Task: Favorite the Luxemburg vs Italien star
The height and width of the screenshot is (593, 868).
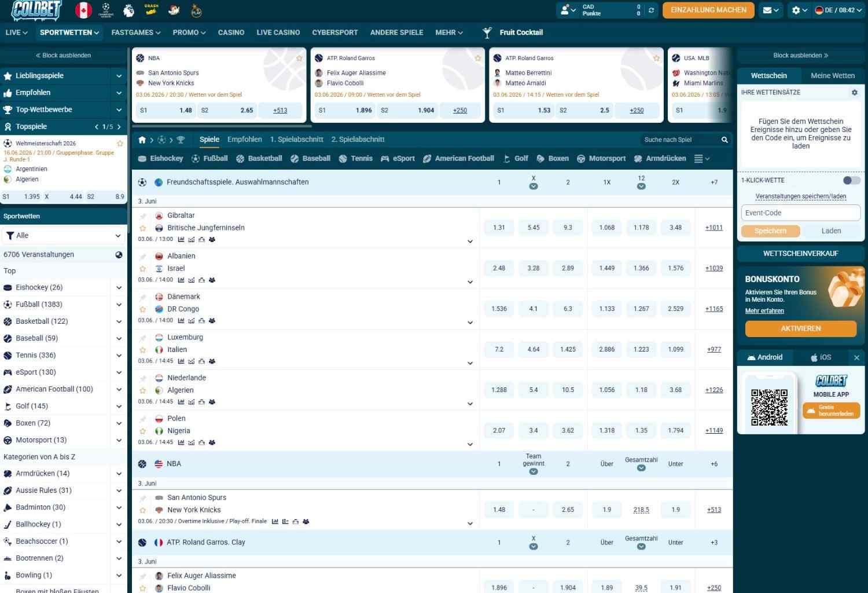Action: (143, 350)
